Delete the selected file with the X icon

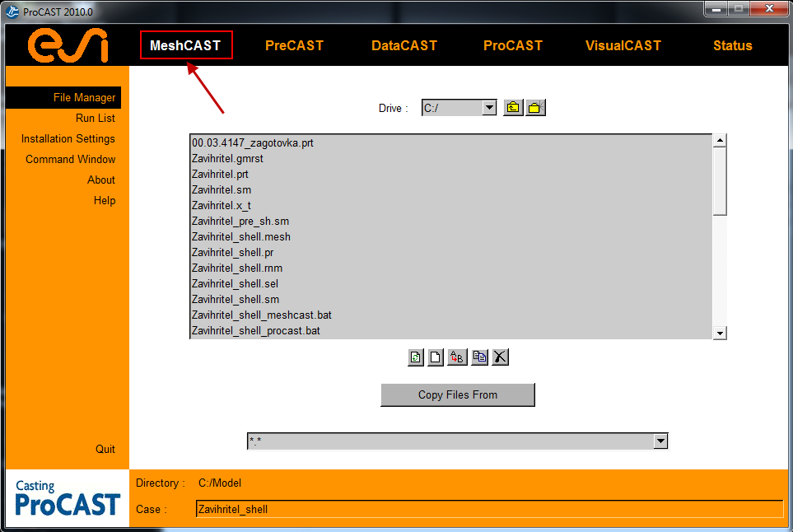500,357
